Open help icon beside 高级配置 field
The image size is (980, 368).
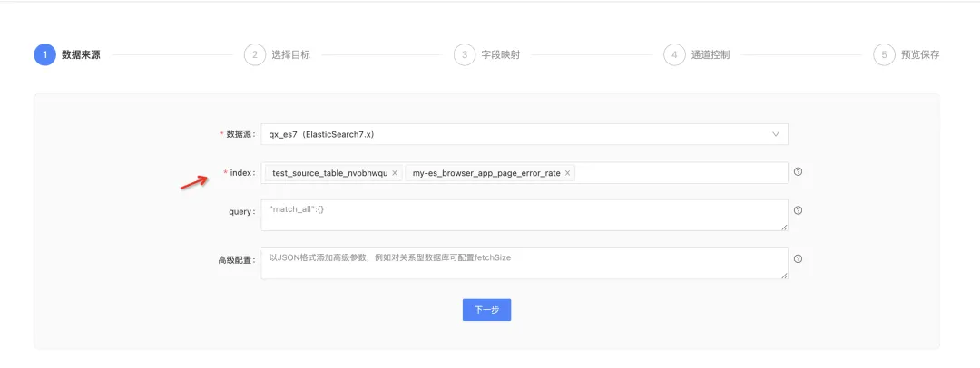pos(798,258)
